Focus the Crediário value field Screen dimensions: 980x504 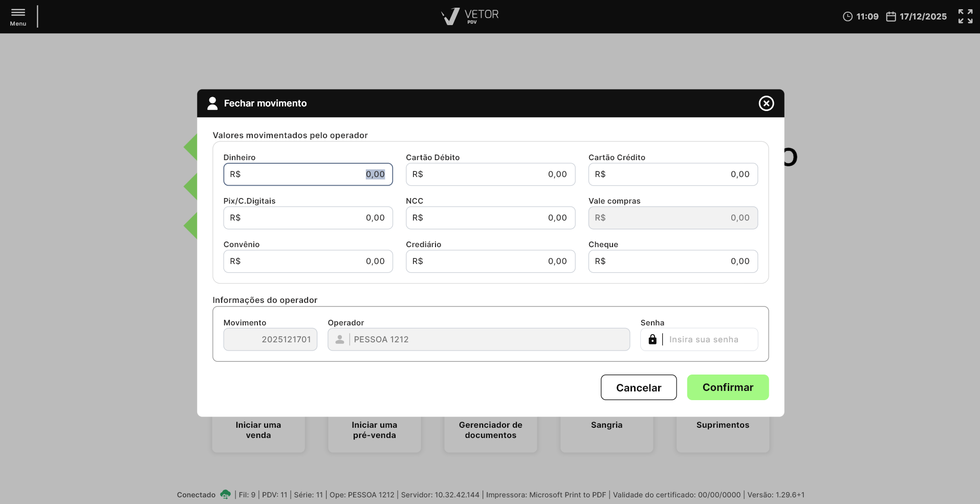(490, 261)
